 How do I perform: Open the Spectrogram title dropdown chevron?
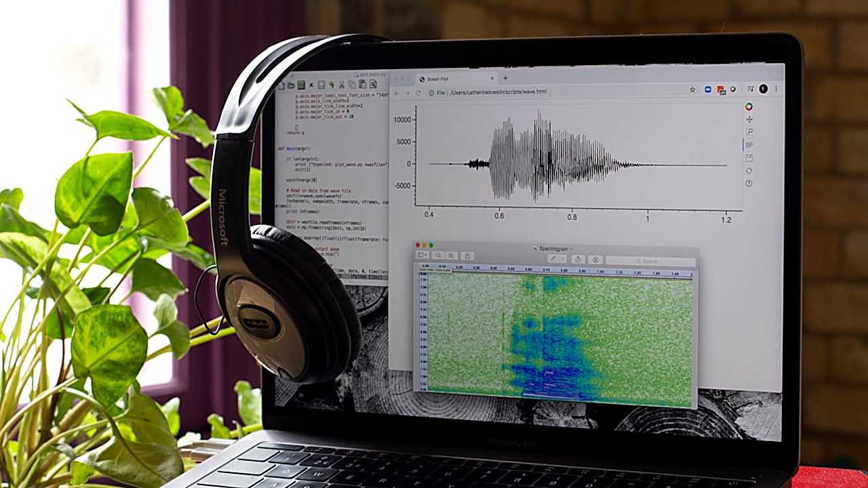click(571, 249)
